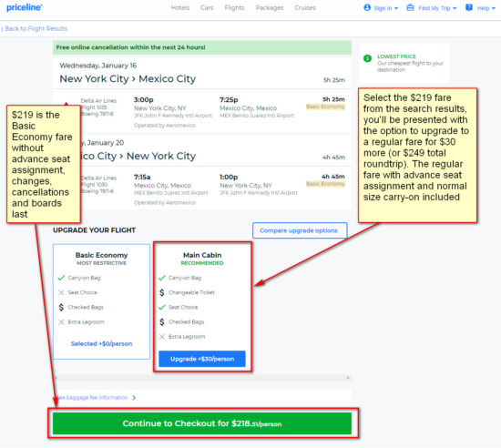Click Upgrade +$30/person button
Viewport: 501px width, 448px height.
tap(202, 359)
